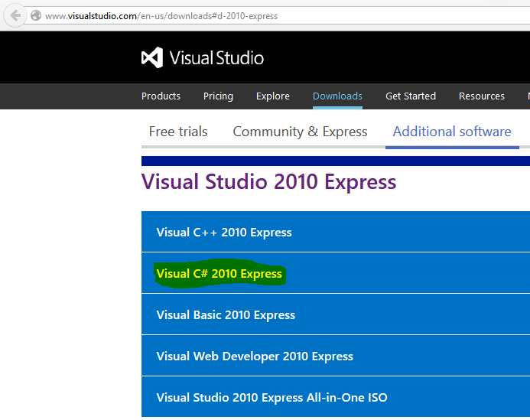Click the Visual Studio 2010 Express heading

pos(268,182)
